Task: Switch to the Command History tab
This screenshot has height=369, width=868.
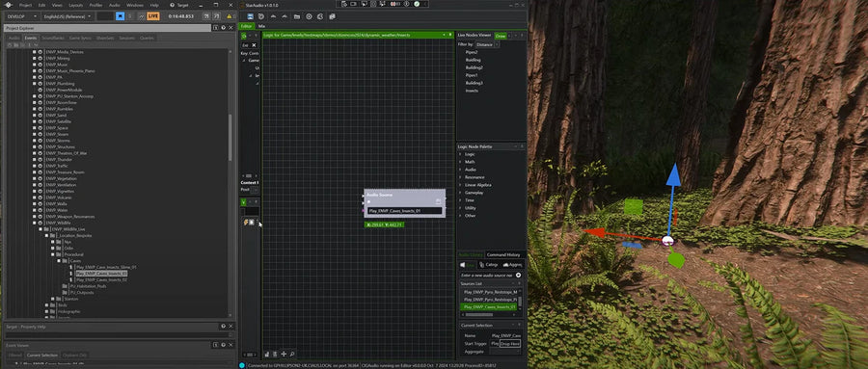Action: coord(503,254)
